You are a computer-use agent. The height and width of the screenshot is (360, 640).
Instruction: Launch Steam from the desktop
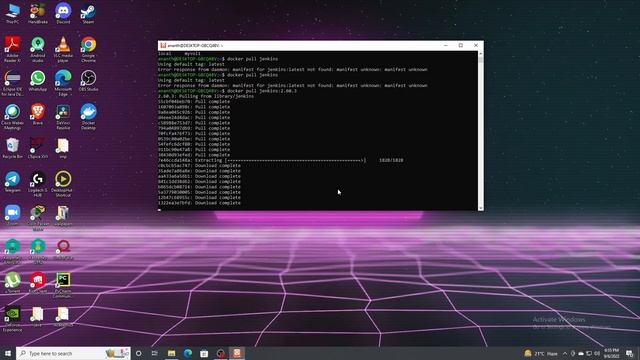[x=89, y=13]
